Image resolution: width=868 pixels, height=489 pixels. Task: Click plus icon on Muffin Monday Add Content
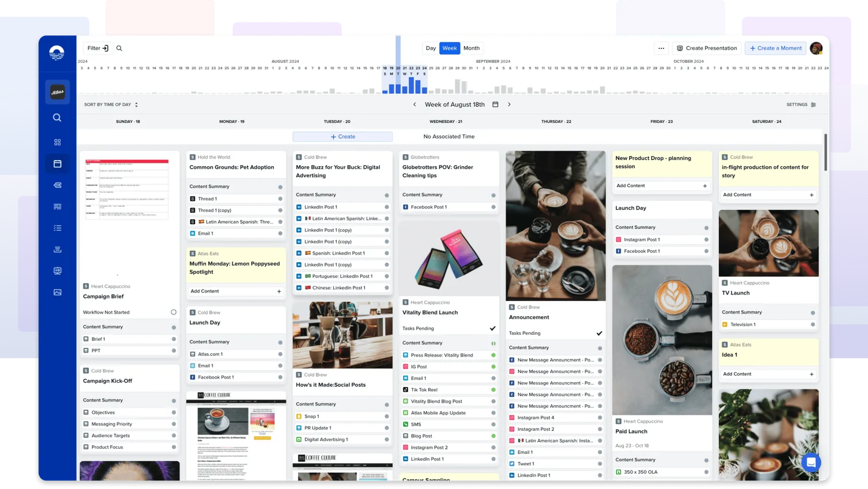(x=279, y=291)
